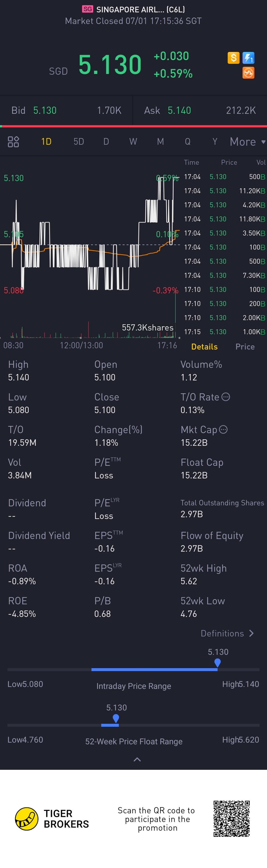
Task: Click the T/O Rate info icon
Action: pos(226,397)
